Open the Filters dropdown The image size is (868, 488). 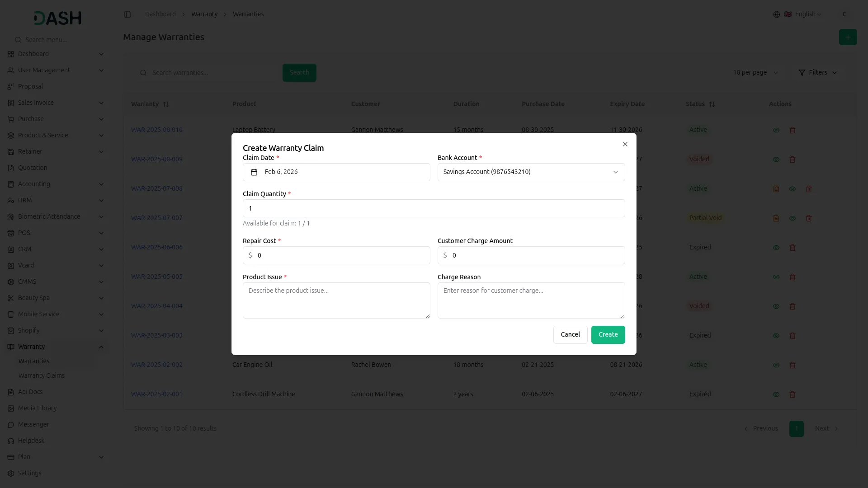click(x=817, y=72)
